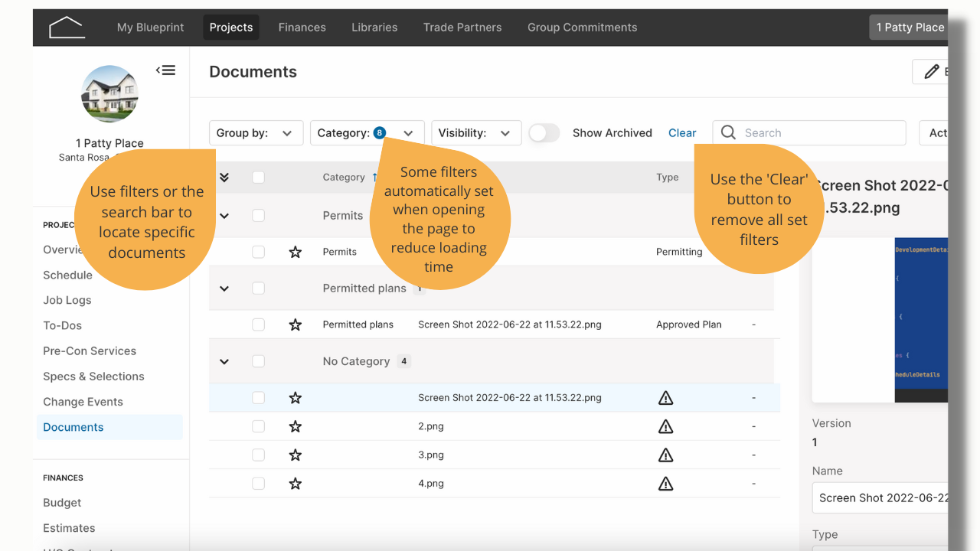This screenshot has height=551, width=980.
Task: Star the 4.png document
Action: click(296, 484)
